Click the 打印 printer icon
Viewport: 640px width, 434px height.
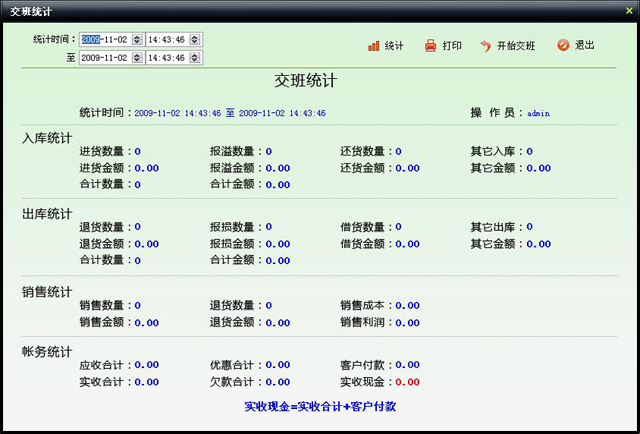coord(431,46)
